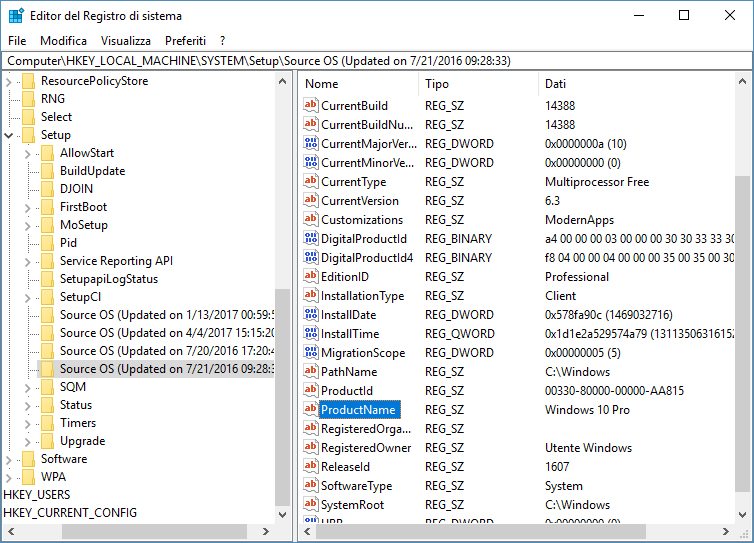Click the icon beside InstallTime value
Screen dimensions: 754x543
click(x=310, y=334)
